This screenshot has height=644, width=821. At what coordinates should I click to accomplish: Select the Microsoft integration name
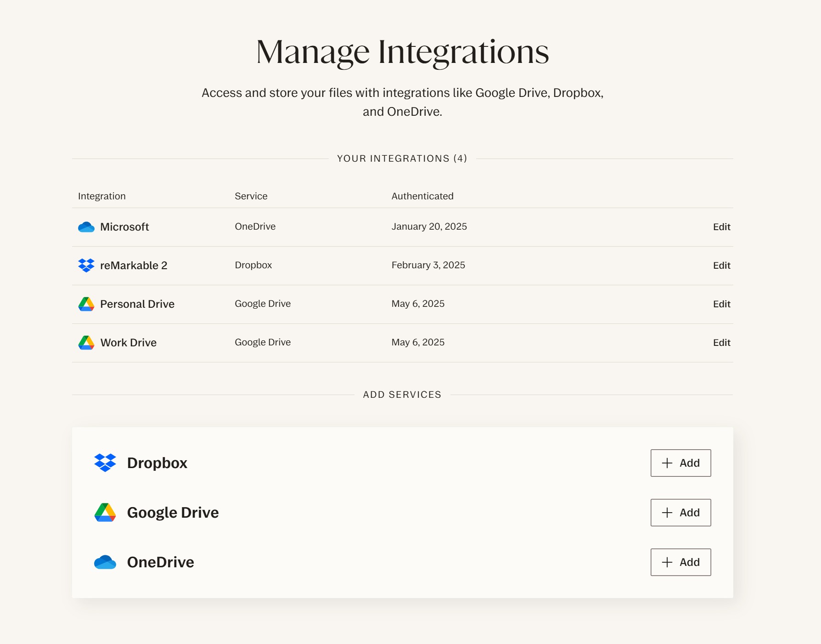pos(124,227)
